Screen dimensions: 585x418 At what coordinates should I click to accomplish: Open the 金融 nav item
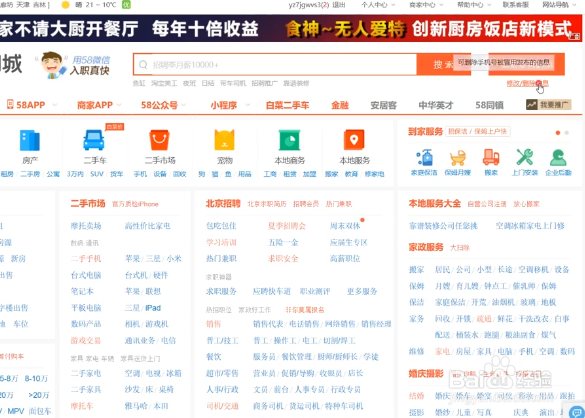point(340,105)
